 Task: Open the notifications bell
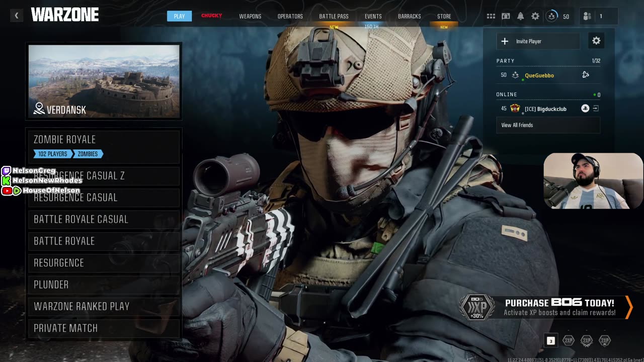[520, 16]
